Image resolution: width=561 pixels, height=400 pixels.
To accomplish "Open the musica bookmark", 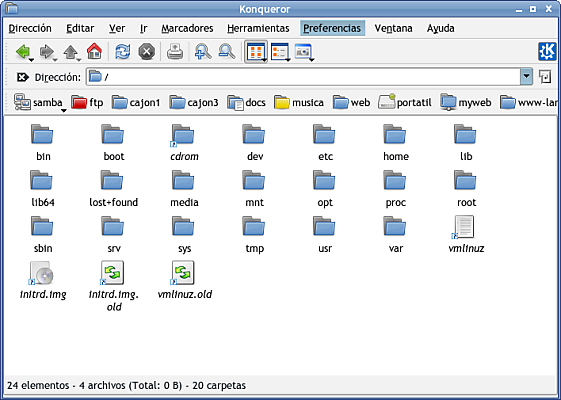I will point(299,103).
